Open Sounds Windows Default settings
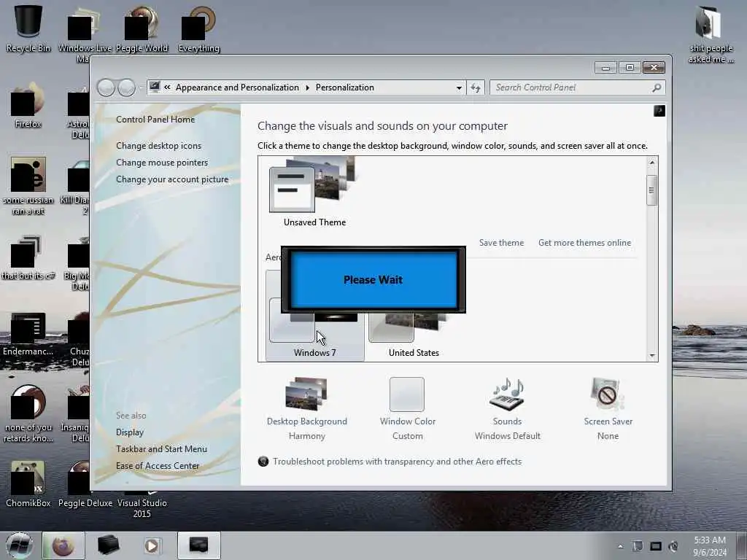This screenshot has height=560, width=747. pyautogui.click(x=508, y=408)
